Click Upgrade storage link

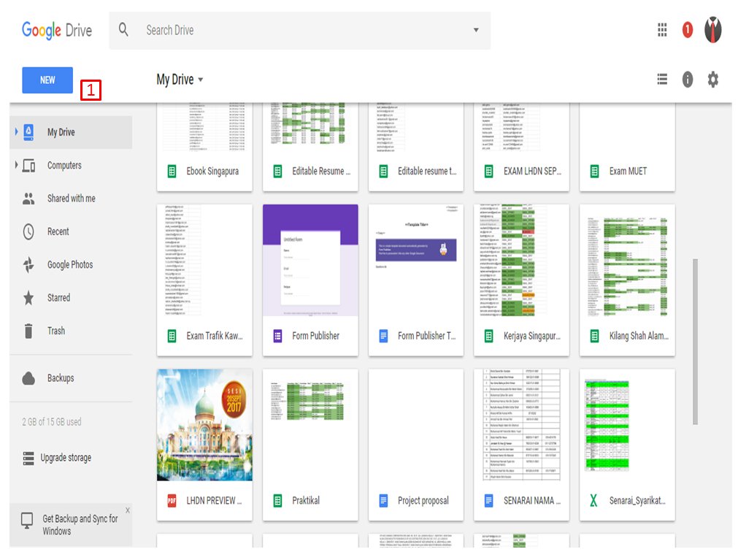coord(65,458)
